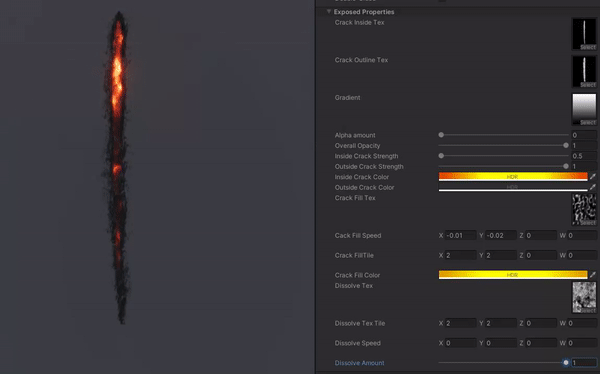
Task: Click the Crack FillTile Z field
Action: click(541, 255)
